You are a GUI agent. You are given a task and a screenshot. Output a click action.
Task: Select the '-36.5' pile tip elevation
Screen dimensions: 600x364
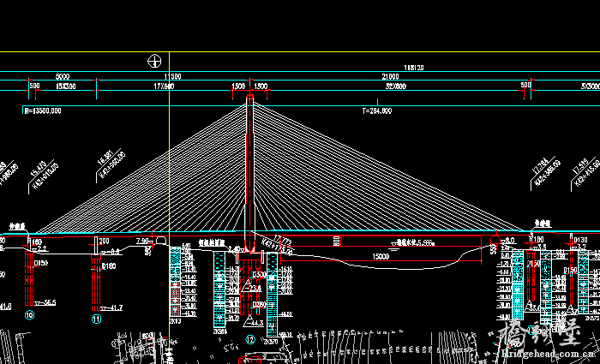(x=47, y=303)
